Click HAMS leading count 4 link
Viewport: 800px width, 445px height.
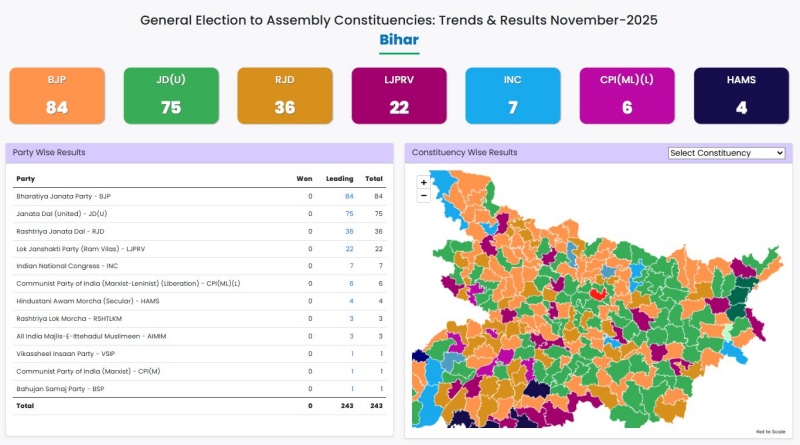(x=351, y=300)
